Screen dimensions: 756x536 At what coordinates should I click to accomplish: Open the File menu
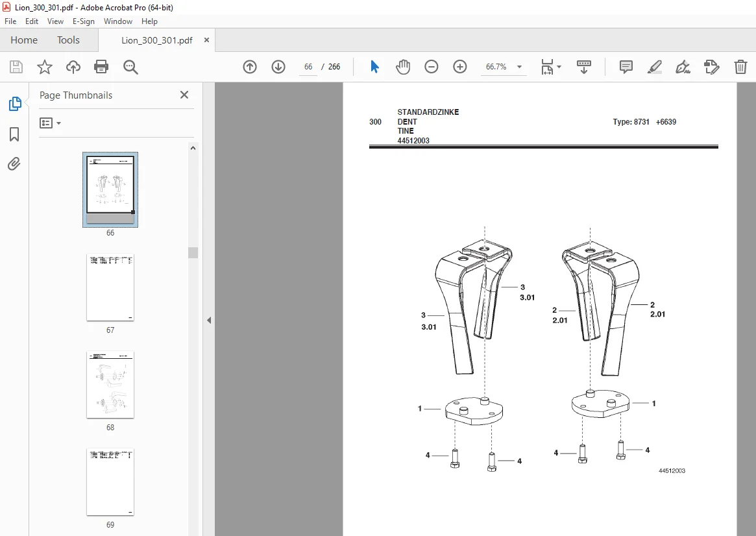coord(10,21)
